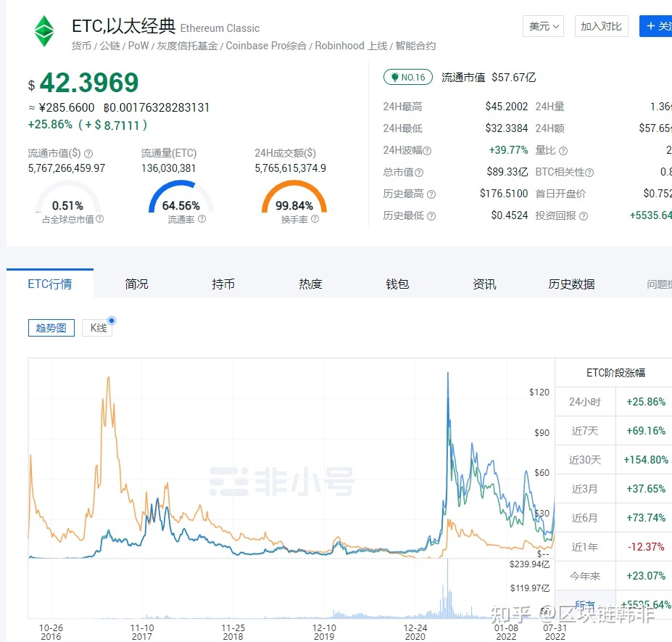Click circulating supply value 136,030,381
Screen dimensions: 672x642
(168, 168)
